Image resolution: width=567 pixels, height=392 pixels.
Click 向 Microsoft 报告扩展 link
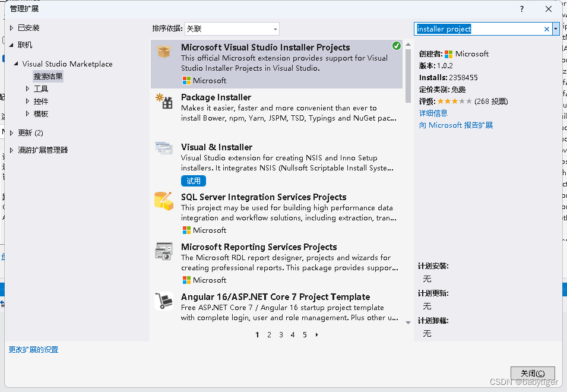pos(456,125)
